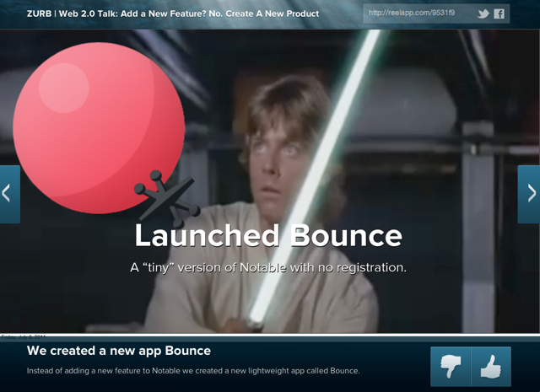540x392 pixels.
Task: Share presentation via the Facebook icon
Action: point(499,13)
